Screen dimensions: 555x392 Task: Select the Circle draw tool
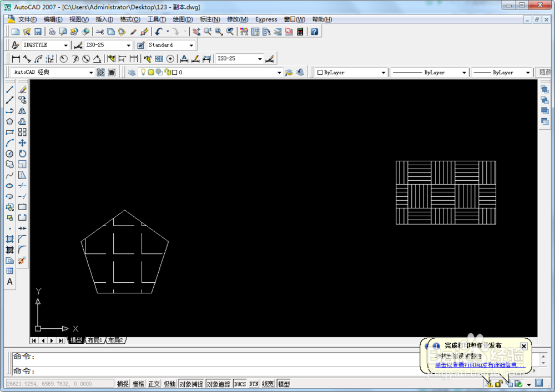[x=9, y=154]
